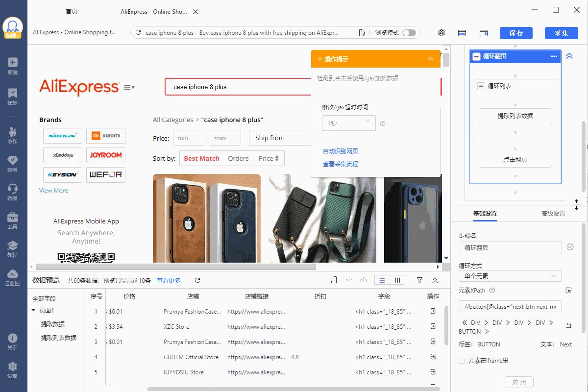
Task: Open the gear settings icon in top toolbar
Action: (441, 33)
